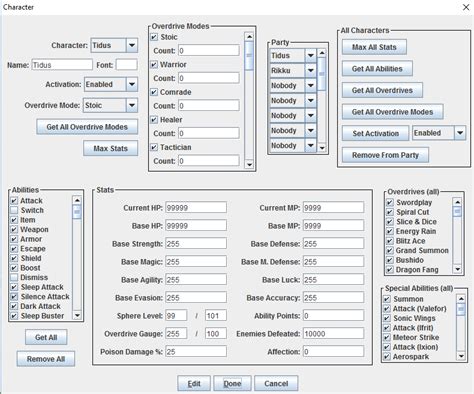Click Special Abilities scrollbar up arrow
The image size is (474, 394).
461,299
